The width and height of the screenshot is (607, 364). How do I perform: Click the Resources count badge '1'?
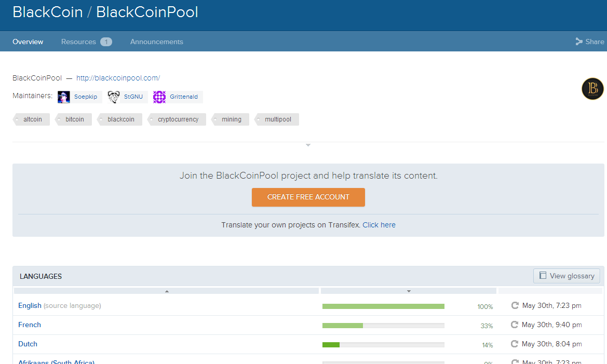106,42
